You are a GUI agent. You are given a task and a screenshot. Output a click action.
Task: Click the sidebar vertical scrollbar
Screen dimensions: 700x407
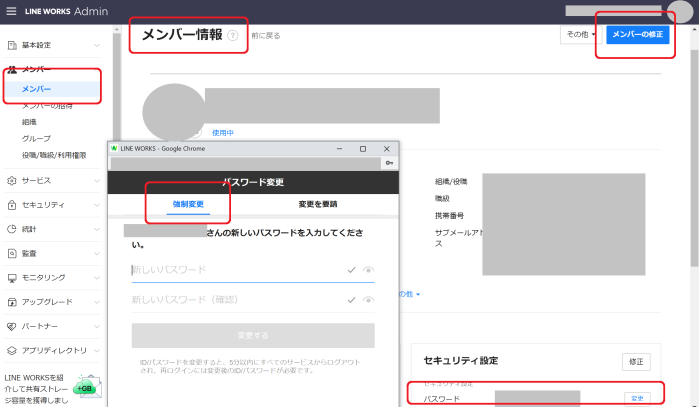[x=117, y=89]
